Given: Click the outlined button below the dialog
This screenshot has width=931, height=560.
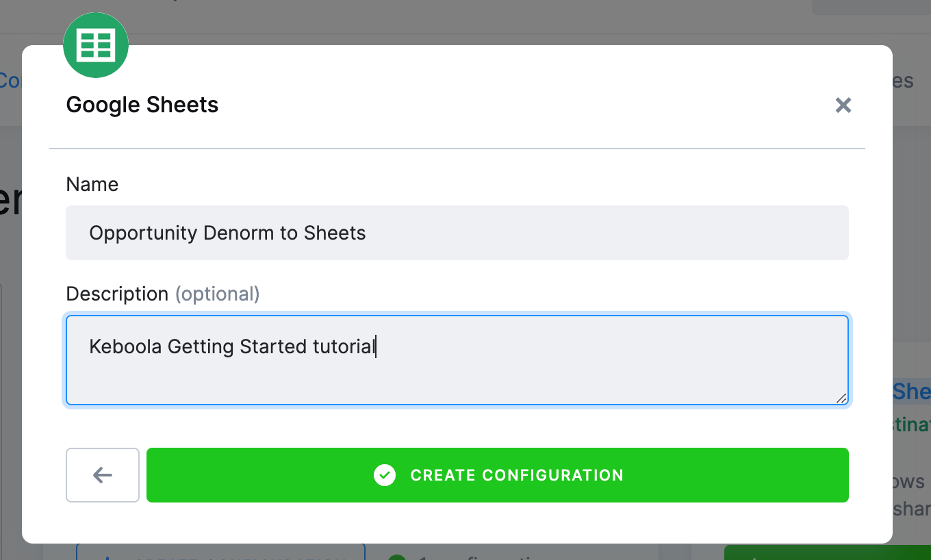Looking at the screenshot, I should coord(220,552).
